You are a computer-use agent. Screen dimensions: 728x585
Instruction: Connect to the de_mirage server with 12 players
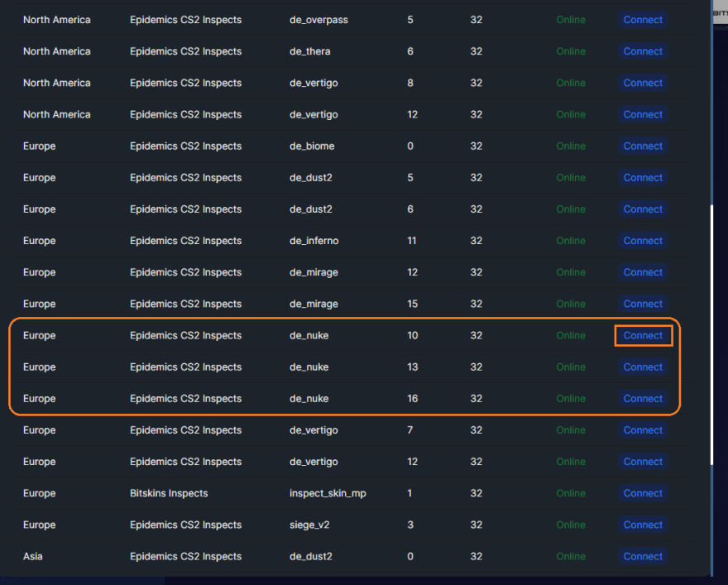(x=643, y=272)
